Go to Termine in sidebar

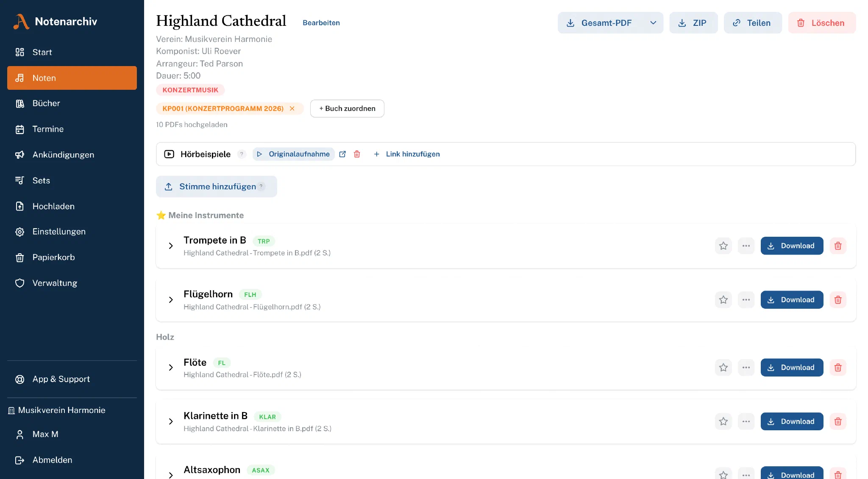coord(72,129)
